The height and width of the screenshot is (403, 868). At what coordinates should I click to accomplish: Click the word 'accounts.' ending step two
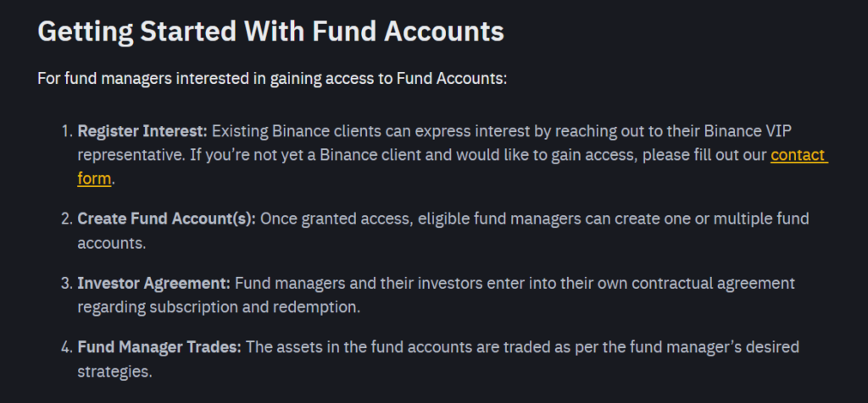tap(112, 243)
